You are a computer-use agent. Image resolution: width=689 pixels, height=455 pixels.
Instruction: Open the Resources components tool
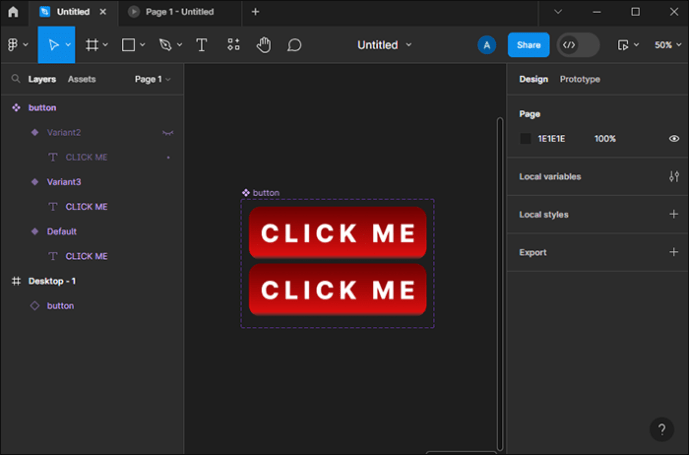[x=233, y=44]
